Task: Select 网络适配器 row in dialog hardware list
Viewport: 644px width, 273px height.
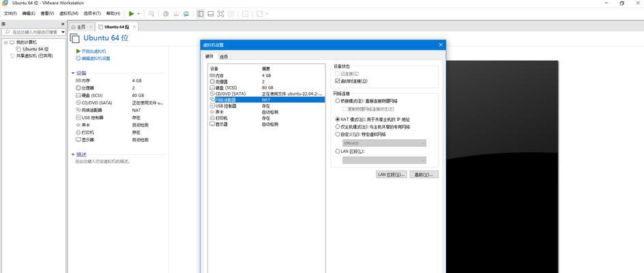Action: click(x=267, y=100)
